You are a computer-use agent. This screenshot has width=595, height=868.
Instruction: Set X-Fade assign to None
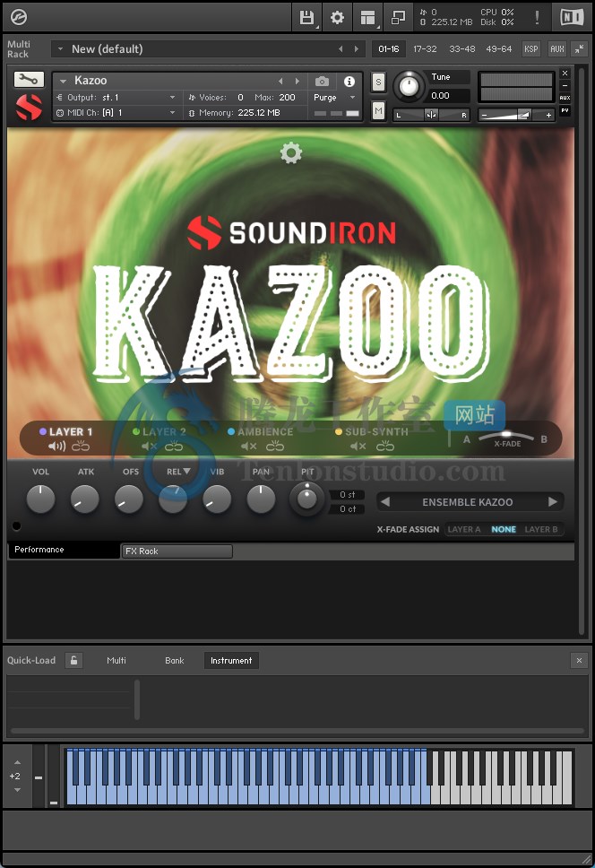point(504,529)
